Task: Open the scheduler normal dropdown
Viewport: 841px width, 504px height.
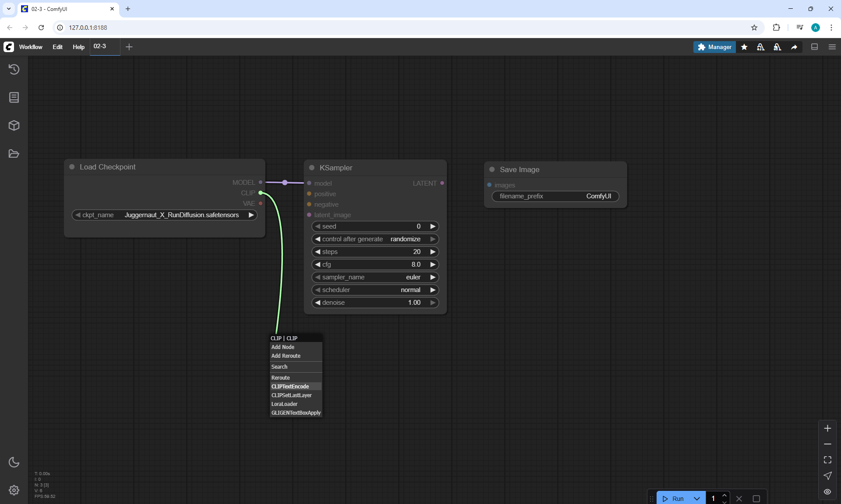Action: pyautogui.click(x=375, y=290)
